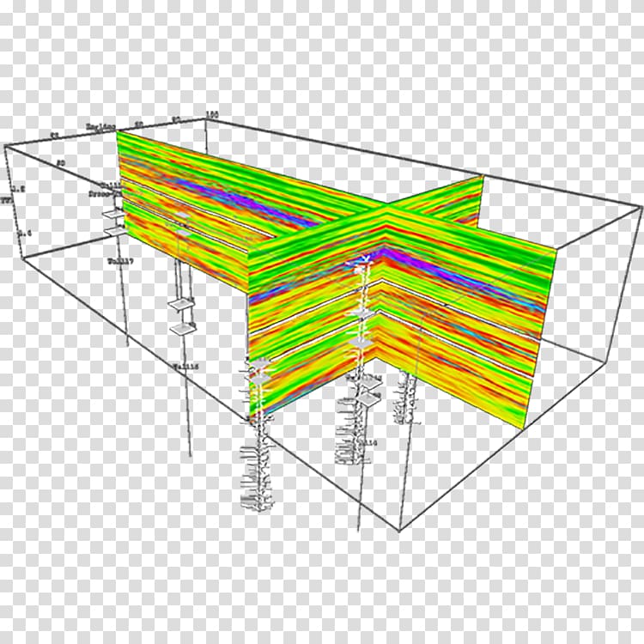
Task: Click the white well-top marker at section corner
Action: pyautogui.click(x=364, y=258)
